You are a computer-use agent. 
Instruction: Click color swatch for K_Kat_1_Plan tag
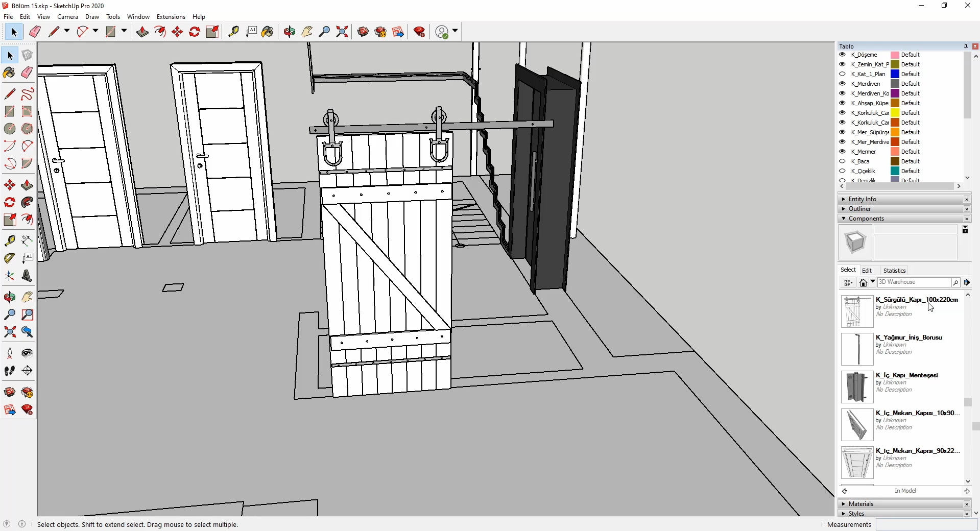coord(895,74)
